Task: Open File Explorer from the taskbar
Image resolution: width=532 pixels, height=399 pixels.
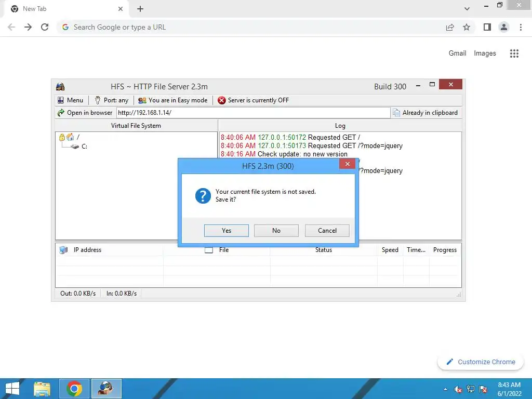Action: [x=42, y=389]
